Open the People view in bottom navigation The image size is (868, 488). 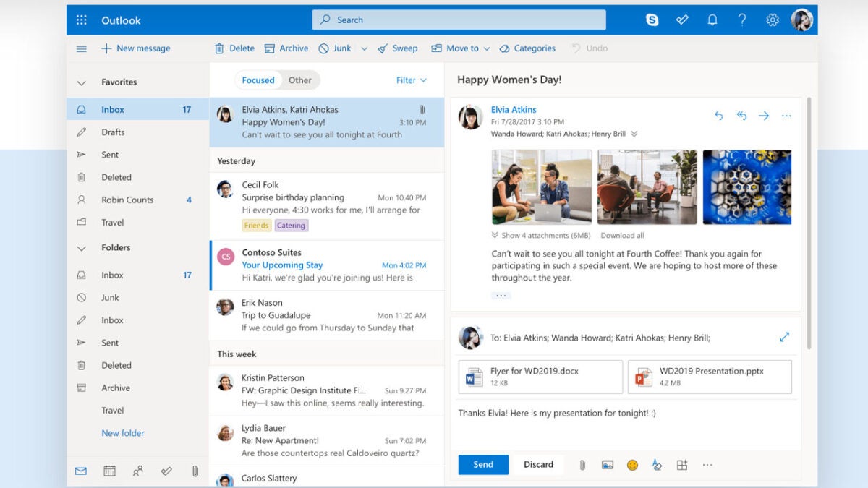click(x=137, y=471)
